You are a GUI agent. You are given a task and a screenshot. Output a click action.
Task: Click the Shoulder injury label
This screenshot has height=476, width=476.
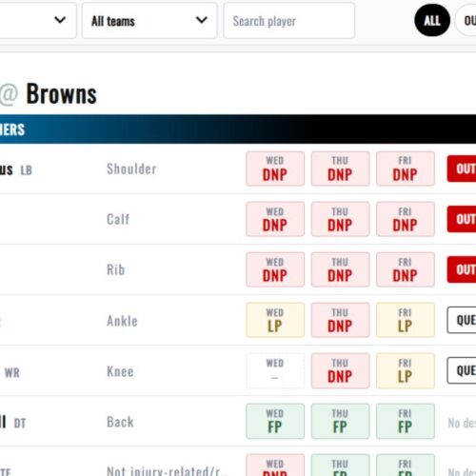(131, 169)
